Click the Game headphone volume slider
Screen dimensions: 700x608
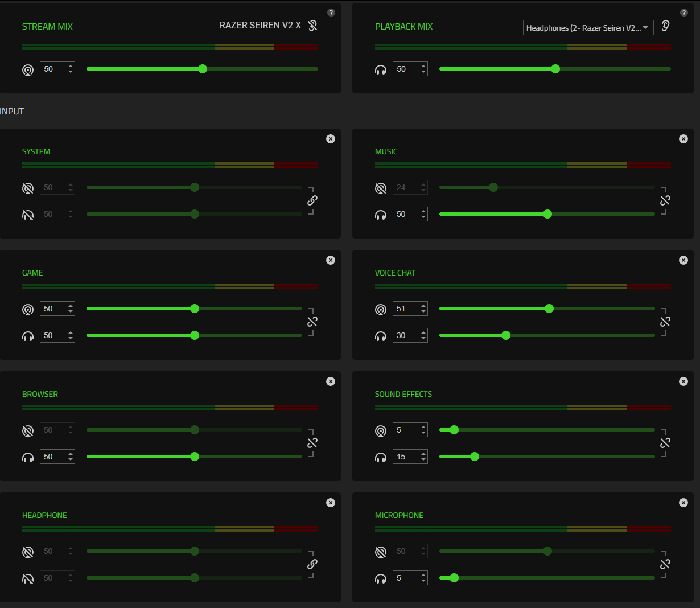[194, 335]
